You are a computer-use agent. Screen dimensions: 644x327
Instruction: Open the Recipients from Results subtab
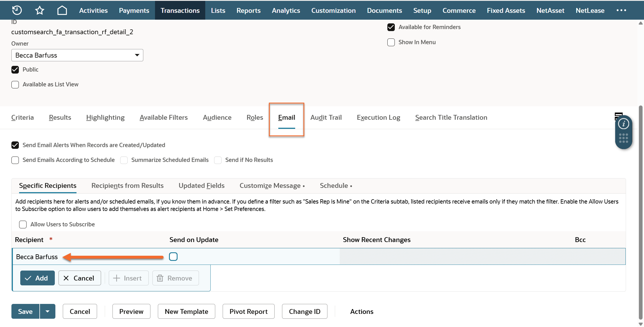[x=127, y=186]
